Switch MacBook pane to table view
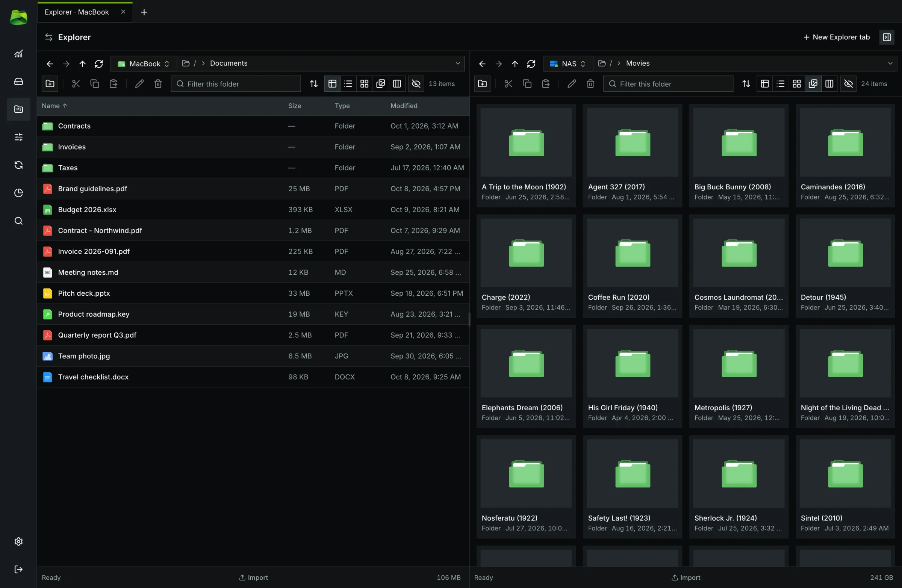The width and height of the screenshot is (902, 588). pyautogui.click(x=332, y=84)
